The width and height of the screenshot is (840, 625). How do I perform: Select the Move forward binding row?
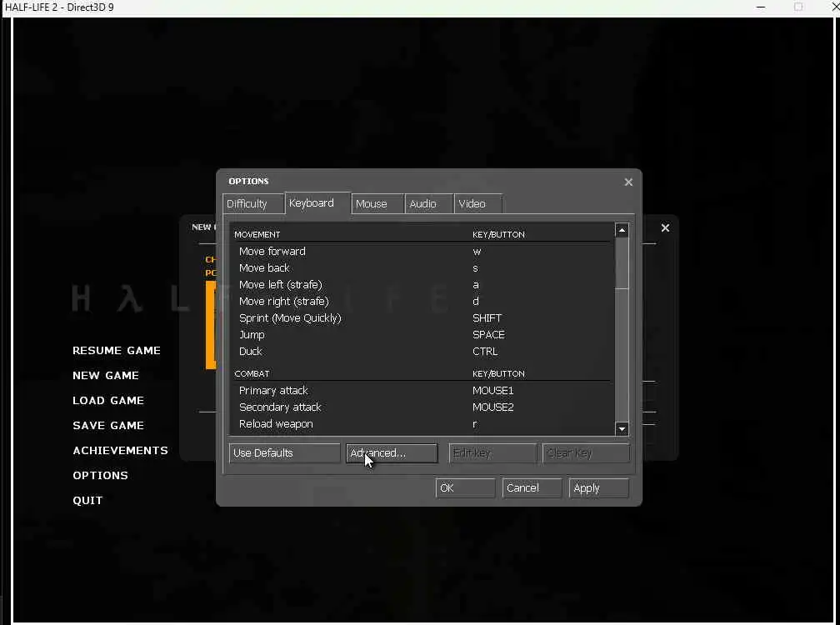click(422, 251)
